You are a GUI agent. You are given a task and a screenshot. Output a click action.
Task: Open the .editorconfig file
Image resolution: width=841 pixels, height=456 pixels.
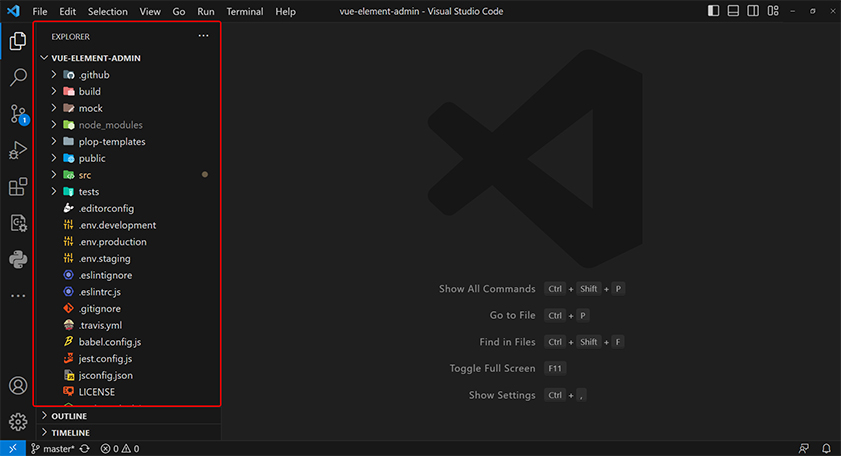pos(129,208)
